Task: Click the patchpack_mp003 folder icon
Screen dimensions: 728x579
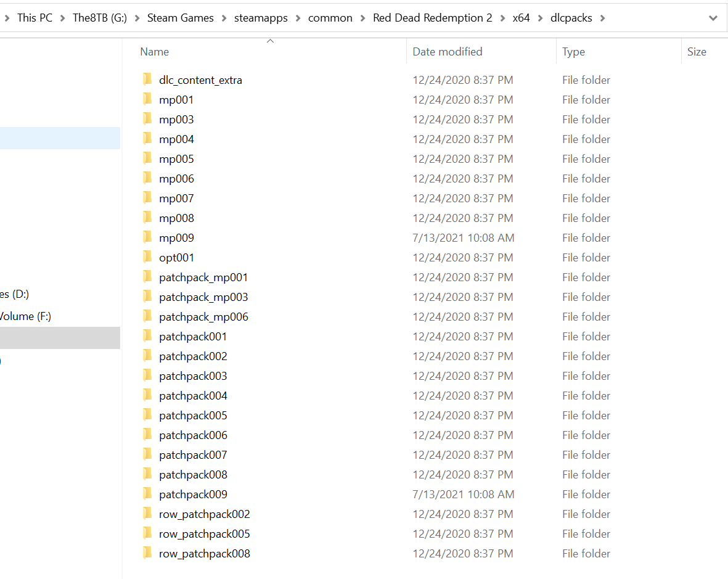Action: point(147,297)
